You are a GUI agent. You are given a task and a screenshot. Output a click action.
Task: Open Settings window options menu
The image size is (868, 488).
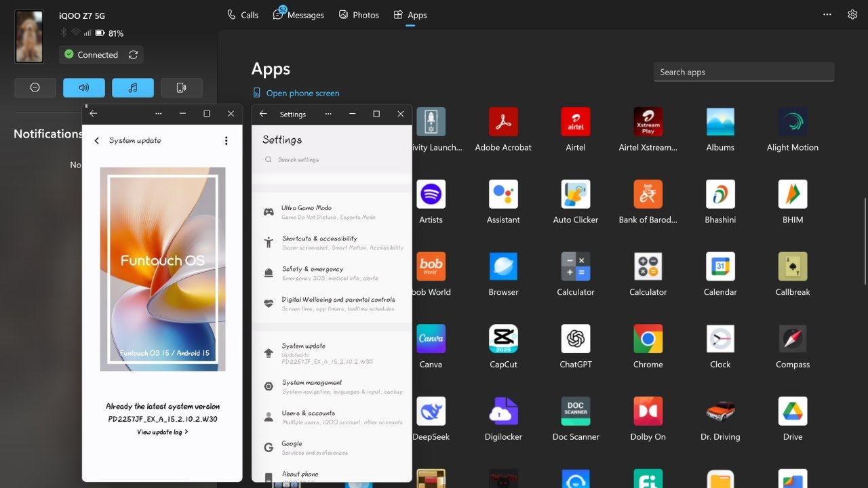tap(328, 114)
